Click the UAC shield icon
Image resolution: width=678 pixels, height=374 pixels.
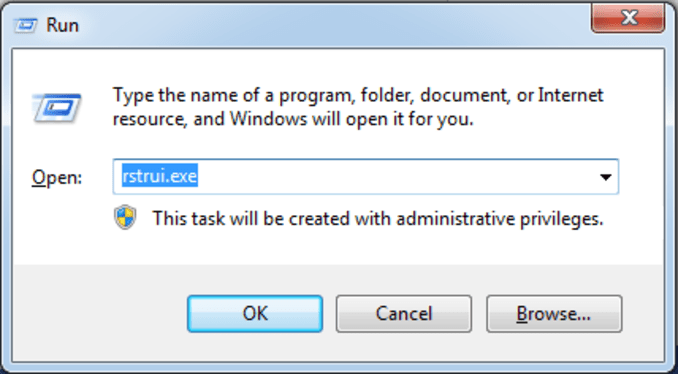pos(125,217)
